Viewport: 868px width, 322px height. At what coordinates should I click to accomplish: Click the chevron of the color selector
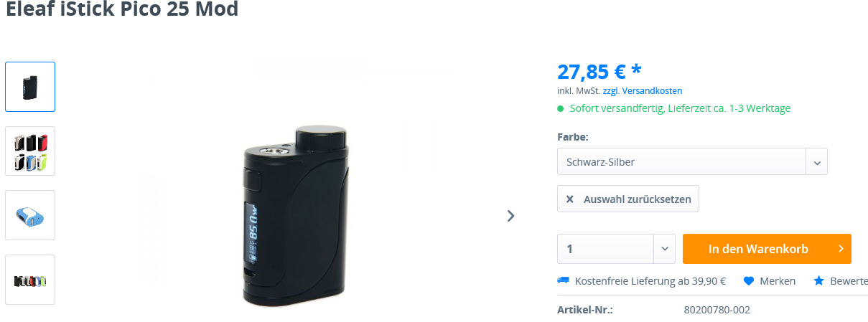(817, 162)
